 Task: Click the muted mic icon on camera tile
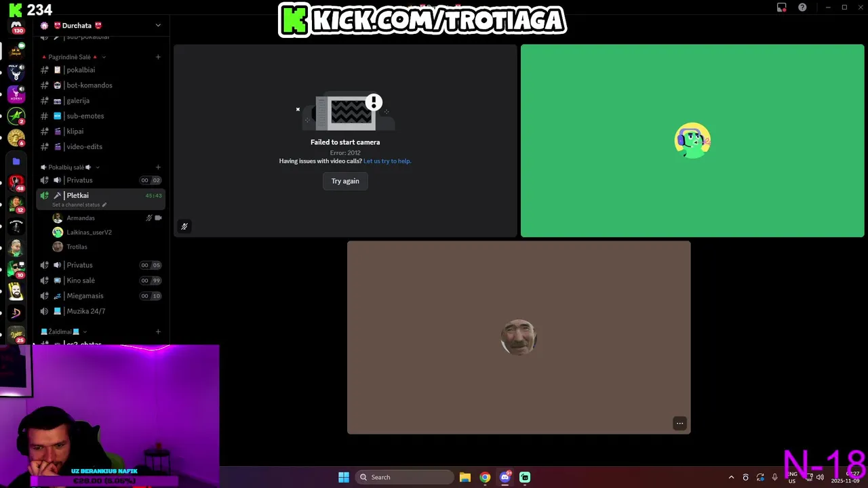[184, 226]
